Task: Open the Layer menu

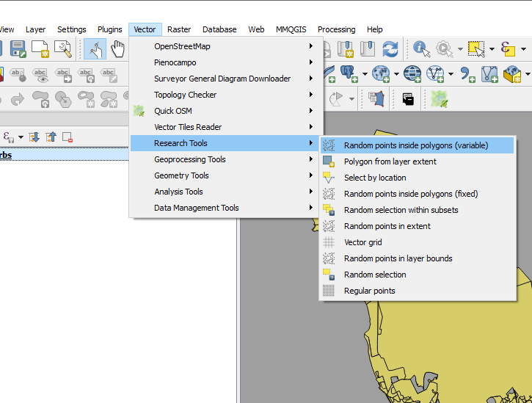Action: (36, 29)
